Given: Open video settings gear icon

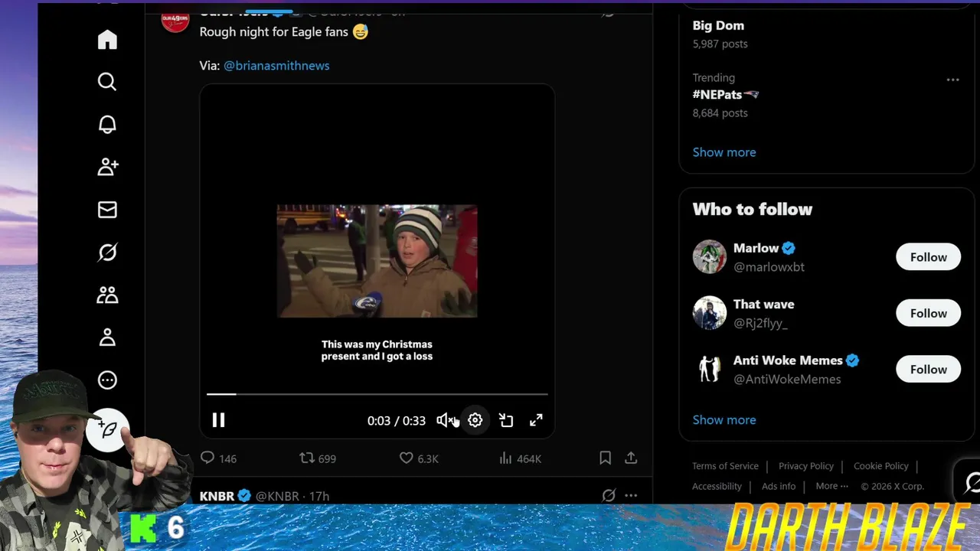Looking at the screenshot, I should point(475,420).
